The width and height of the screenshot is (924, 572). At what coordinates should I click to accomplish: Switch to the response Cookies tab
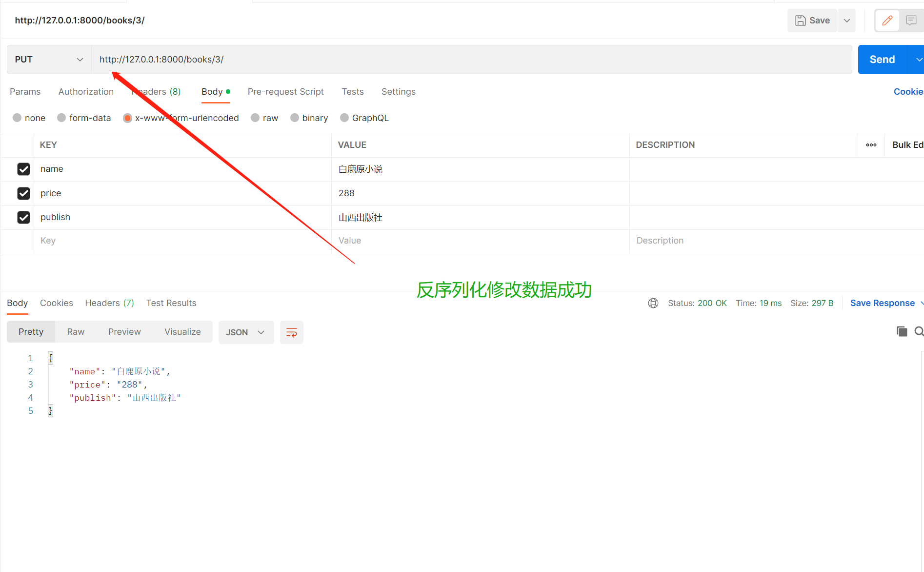[57, 303]
